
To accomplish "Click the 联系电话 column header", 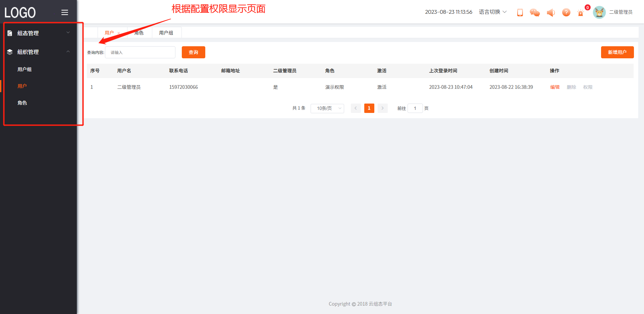I will tap(178, 71).
